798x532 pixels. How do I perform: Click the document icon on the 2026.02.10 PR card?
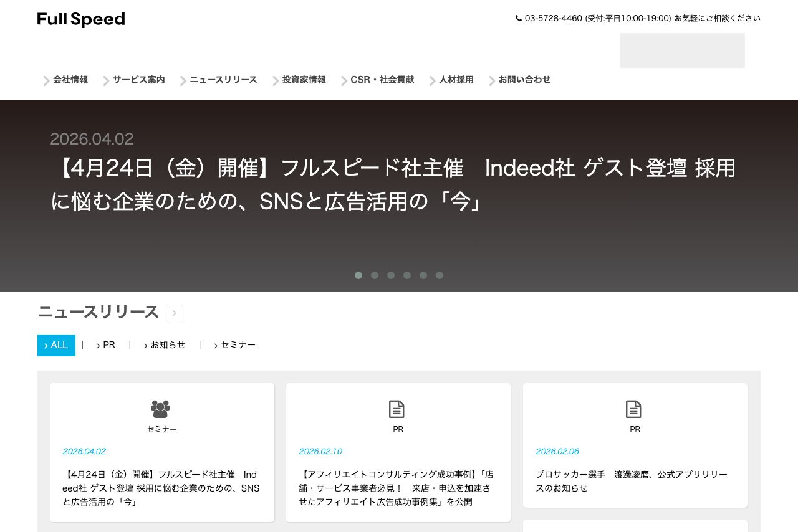tap(397, 409)
